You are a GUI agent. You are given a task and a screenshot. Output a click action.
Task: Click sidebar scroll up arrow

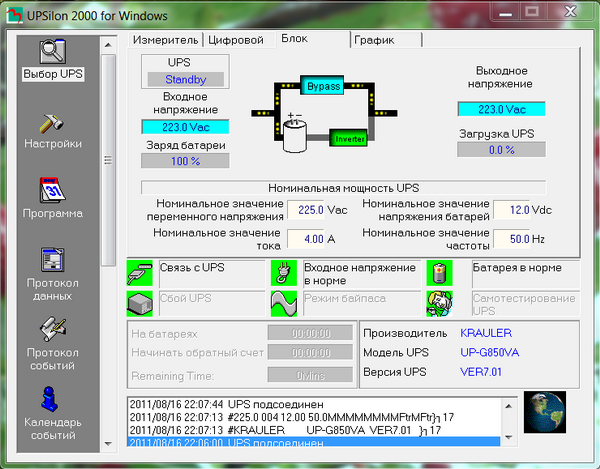[x=108, y=45]
